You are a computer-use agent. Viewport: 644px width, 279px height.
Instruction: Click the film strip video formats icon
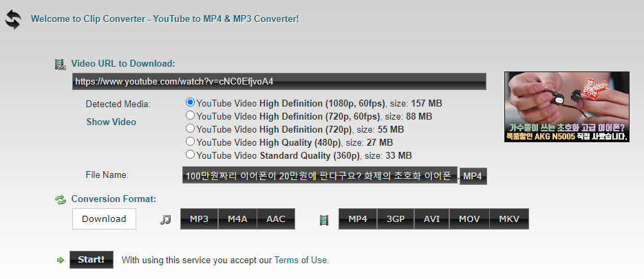tap(324, 221)
